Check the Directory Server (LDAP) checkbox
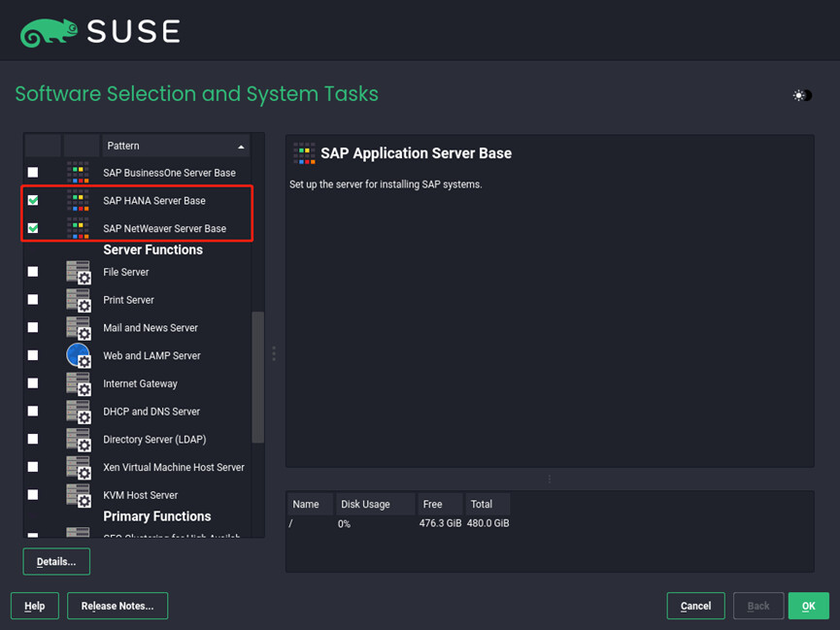 point(33,439)
